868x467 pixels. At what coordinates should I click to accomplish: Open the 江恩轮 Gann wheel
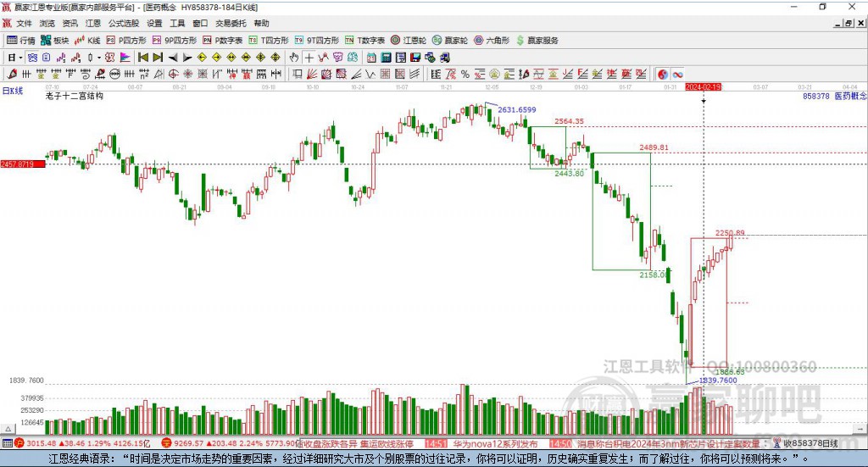[409, 41]
